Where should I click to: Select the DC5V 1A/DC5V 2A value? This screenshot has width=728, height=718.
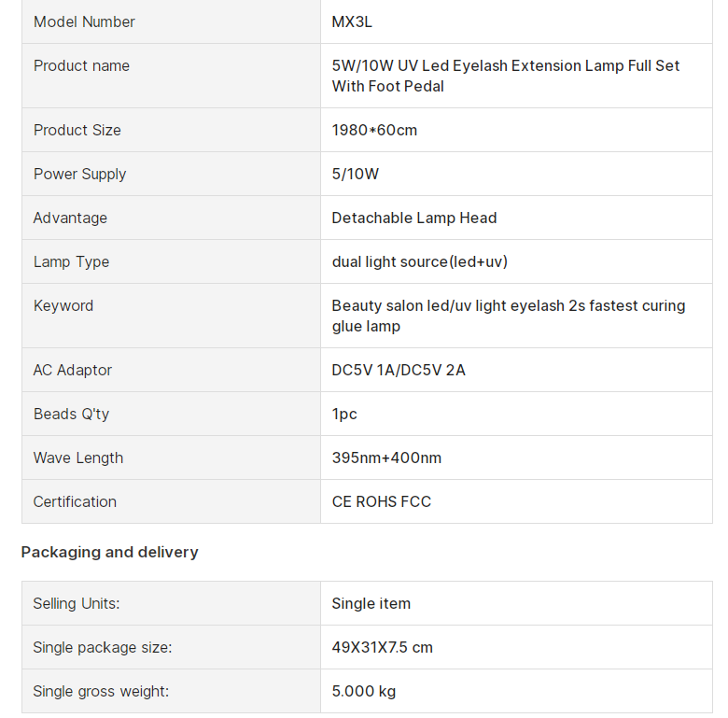point(399,370)
